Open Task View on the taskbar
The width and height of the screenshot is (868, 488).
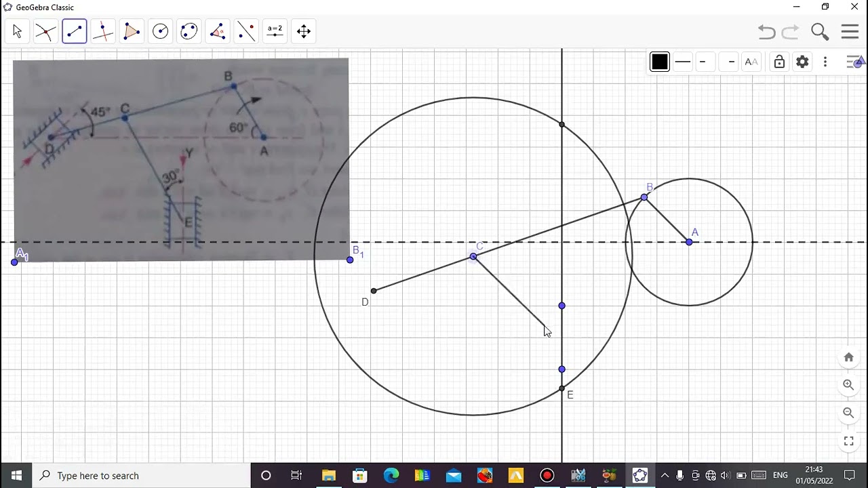click(x=296, y=475)
